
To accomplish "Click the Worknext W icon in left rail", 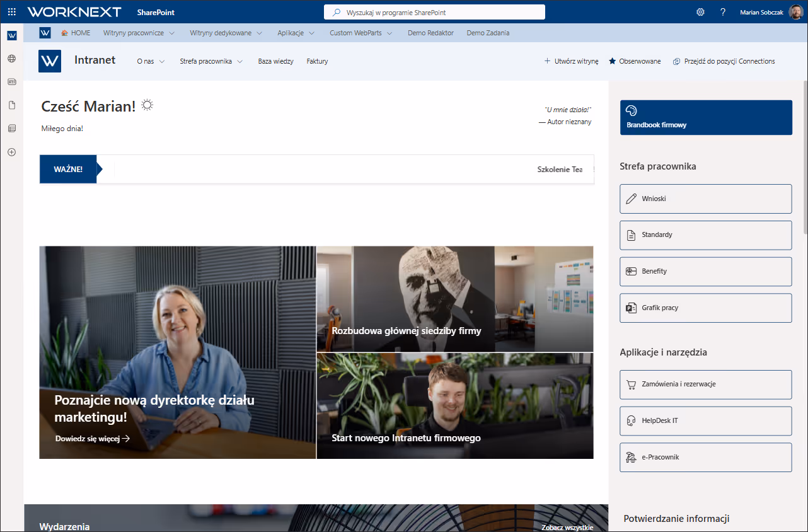I will 12,35.
